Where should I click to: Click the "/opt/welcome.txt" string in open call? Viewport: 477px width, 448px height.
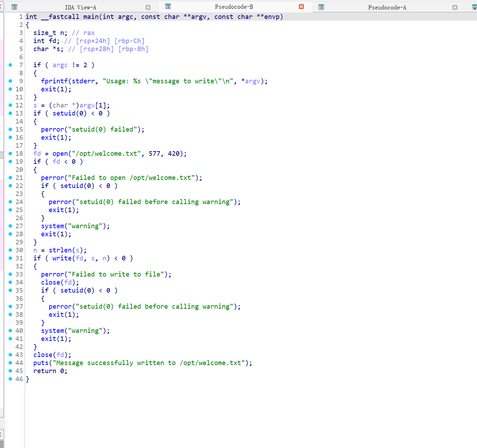point(106,154)
